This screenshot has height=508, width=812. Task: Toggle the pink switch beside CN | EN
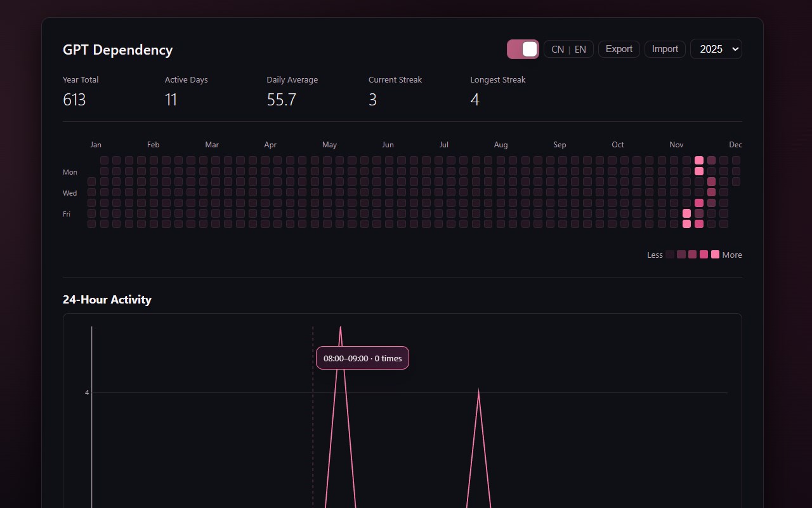[x=523, y=49]
